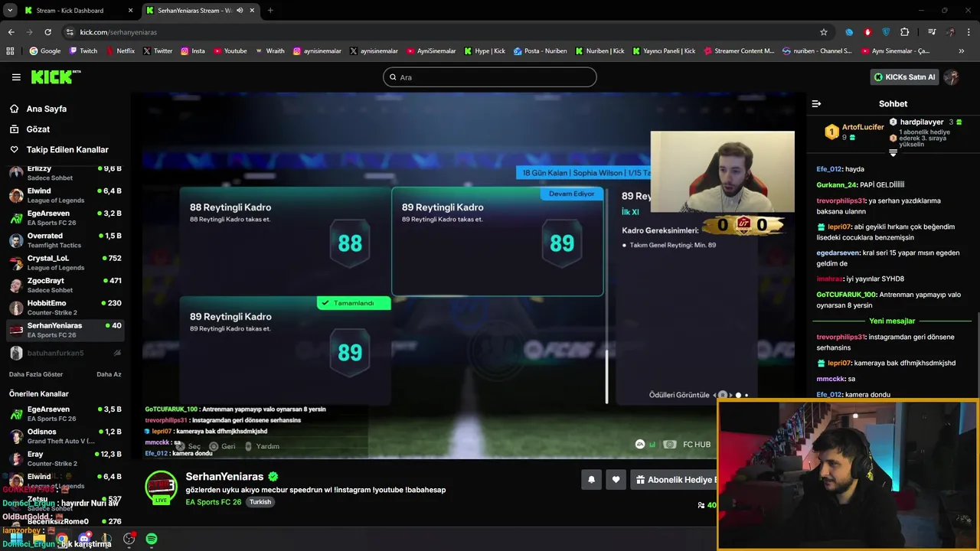Click the streamer LIVE avatar
980x551 pixels.
click(161, 488)
